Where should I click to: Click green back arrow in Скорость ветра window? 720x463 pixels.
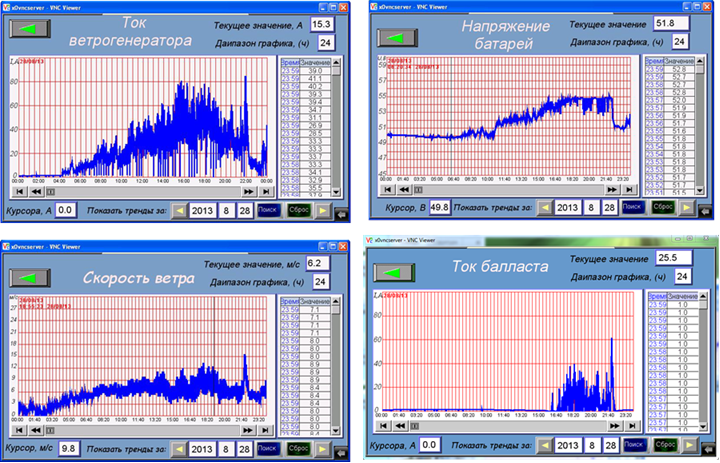(30, 277)
